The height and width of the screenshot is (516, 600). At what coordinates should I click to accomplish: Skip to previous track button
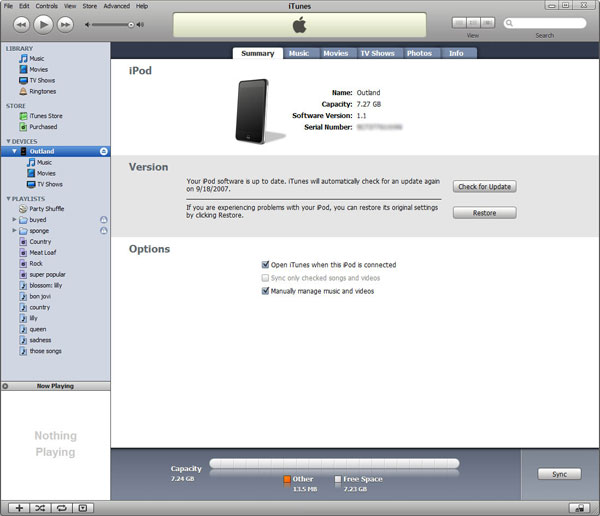[21, 25]
